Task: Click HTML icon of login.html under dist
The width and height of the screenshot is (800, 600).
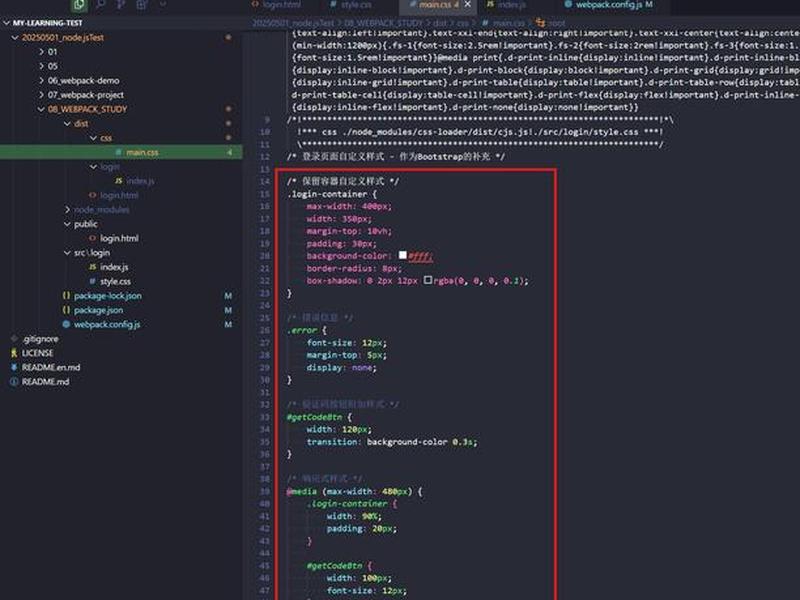Action: 92,195
